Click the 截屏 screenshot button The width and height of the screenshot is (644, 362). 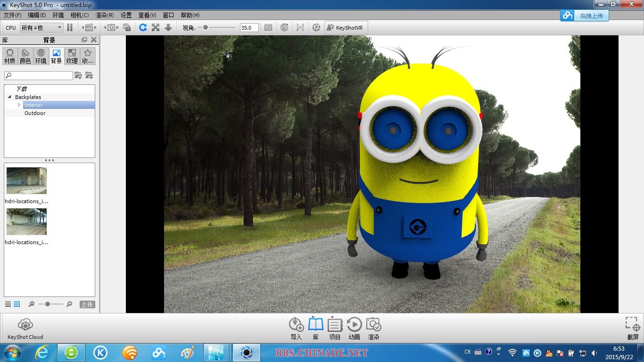[x=633, y=329]
